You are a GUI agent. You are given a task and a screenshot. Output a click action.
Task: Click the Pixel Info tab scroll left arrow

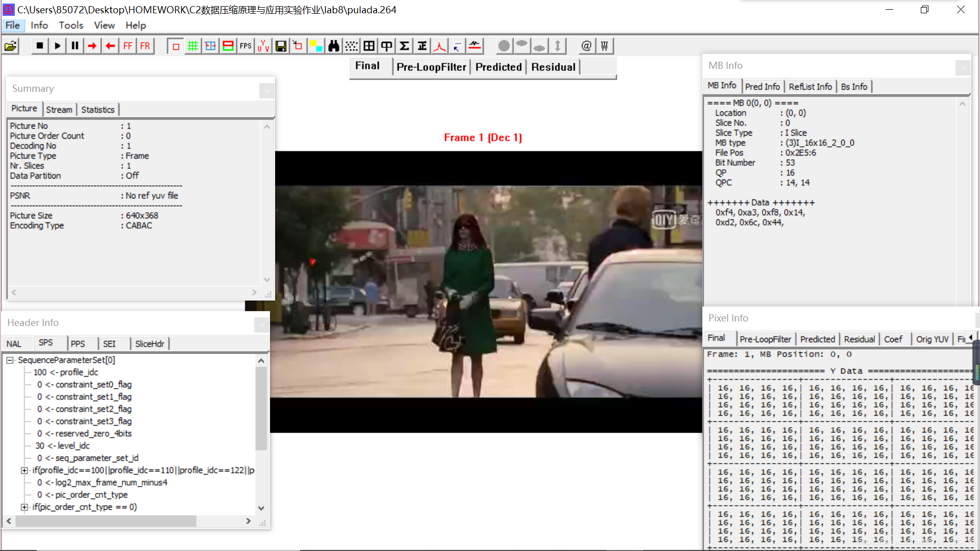pos(970,337)
